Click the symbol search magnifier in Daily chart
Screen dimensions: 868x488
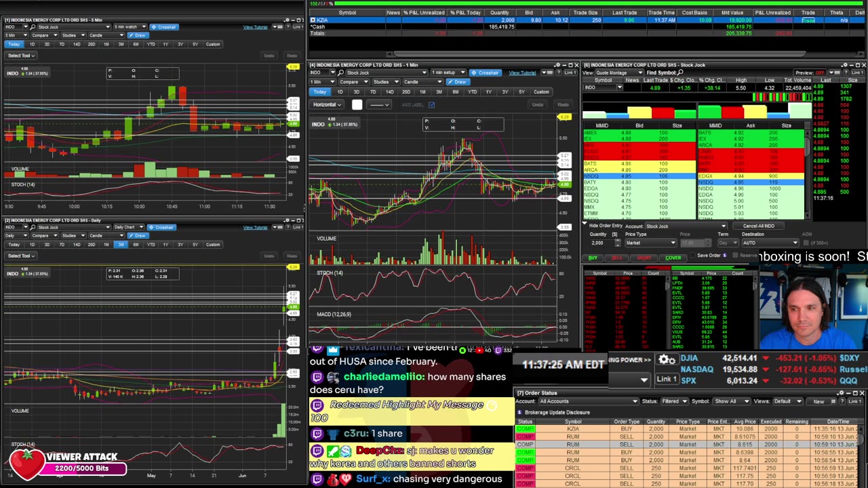[33, 227]
